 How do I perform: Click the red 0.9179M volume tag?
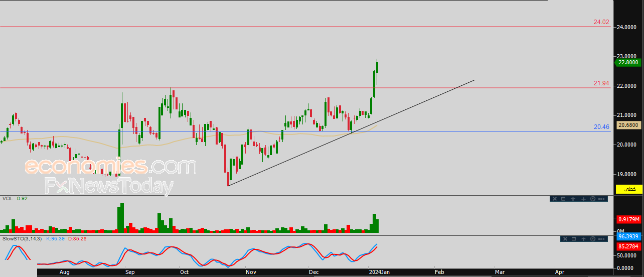tap(628, 219)
